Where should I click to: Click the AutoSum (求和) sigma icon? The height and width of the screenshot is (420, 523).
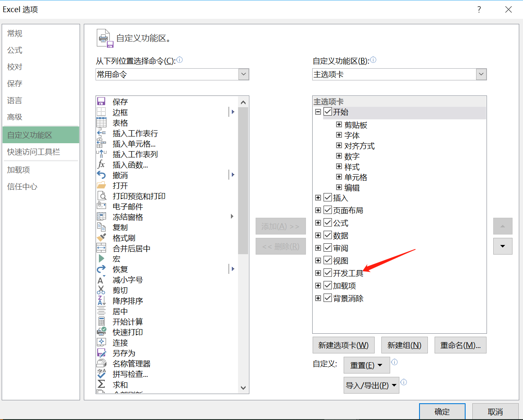(x=101, y=384)
